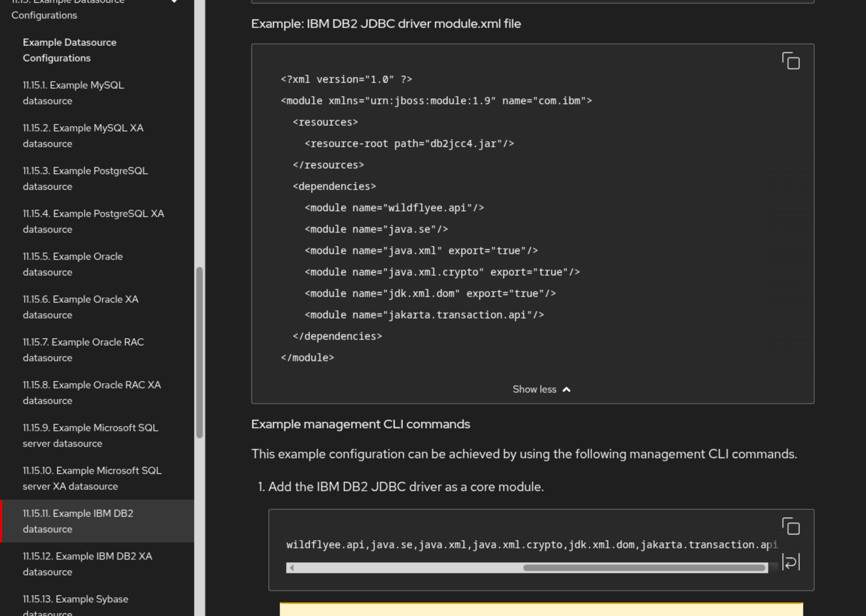Viewport: 866px width, 616px height.
Task: Toggle line wrap in CLI code block
Action: point(791,562)
